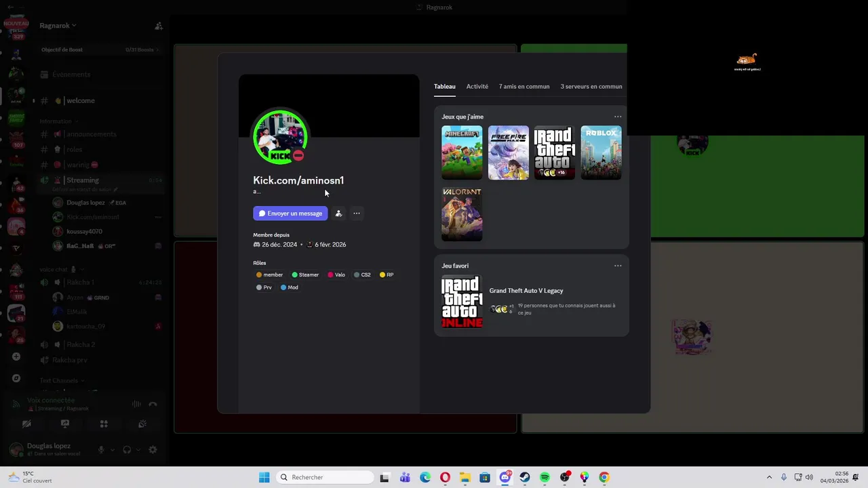This screenshot has height=488, width=868.
Task: Toggle the microphone mute button
Action: tap(101, 449)
